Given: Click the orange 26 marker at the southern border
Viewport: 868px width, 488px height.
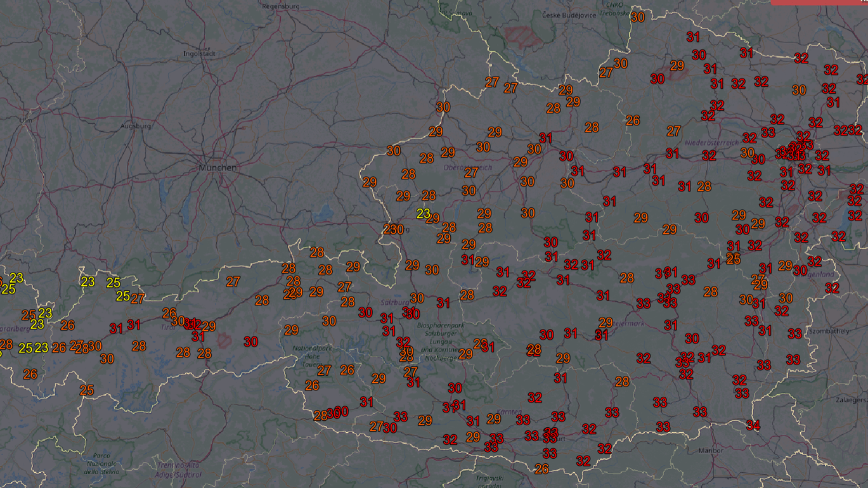Looking at the screenshot, I should [541, 469].
